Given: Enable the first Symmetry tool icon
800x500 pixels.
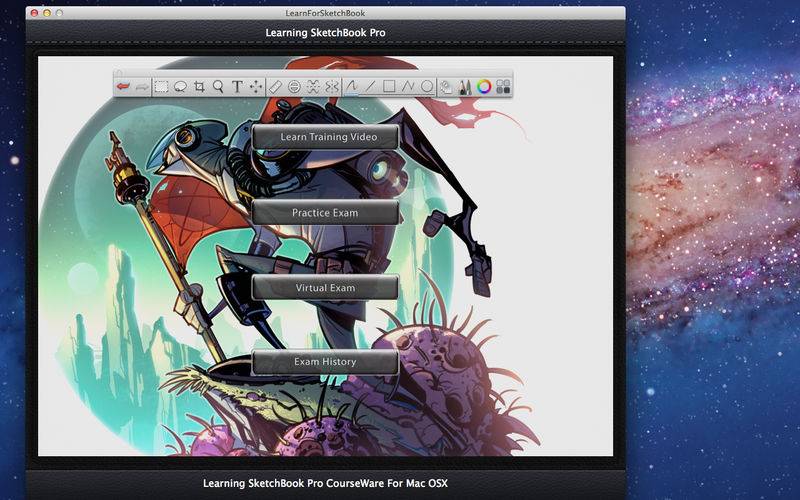Looking at the screenshot, I should (x=313, y=87).
